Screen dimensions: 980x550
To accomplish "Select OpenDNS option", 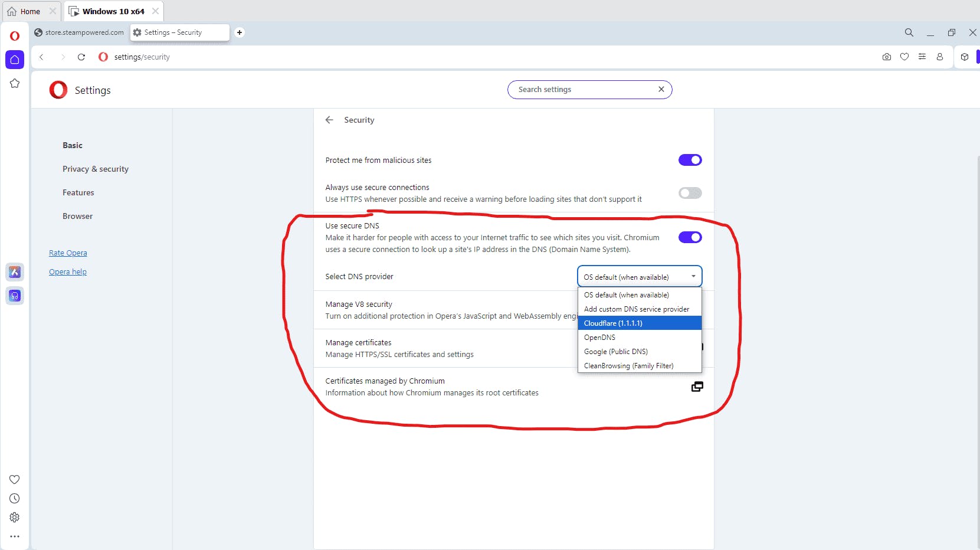I will [x=640, y=338].
